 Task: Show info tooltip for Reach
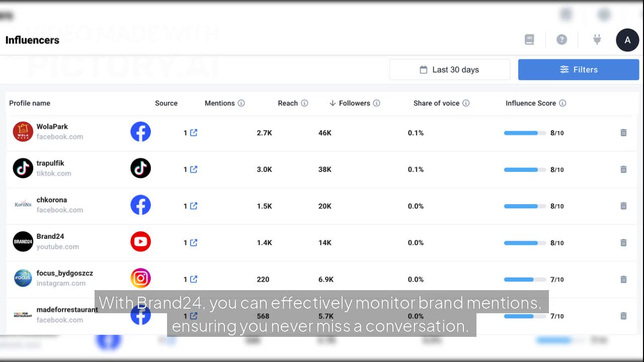[x=304, y=103]
